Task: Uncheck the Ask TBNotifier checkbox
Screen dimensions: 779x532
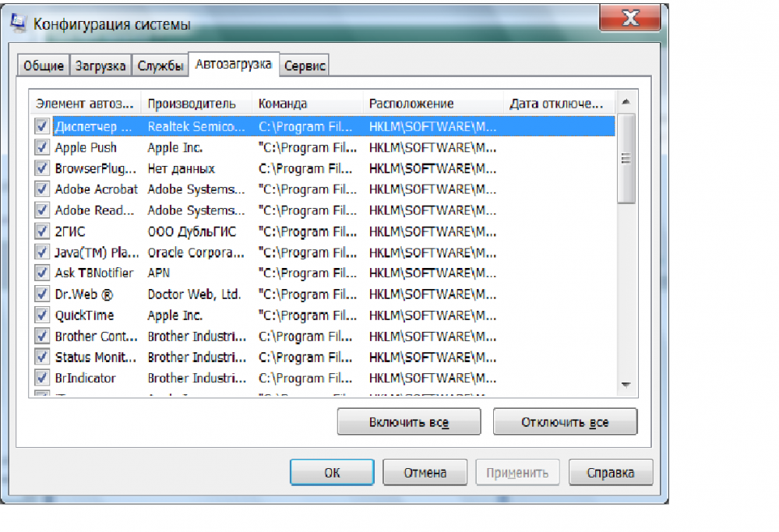Action: coord(42,273)
